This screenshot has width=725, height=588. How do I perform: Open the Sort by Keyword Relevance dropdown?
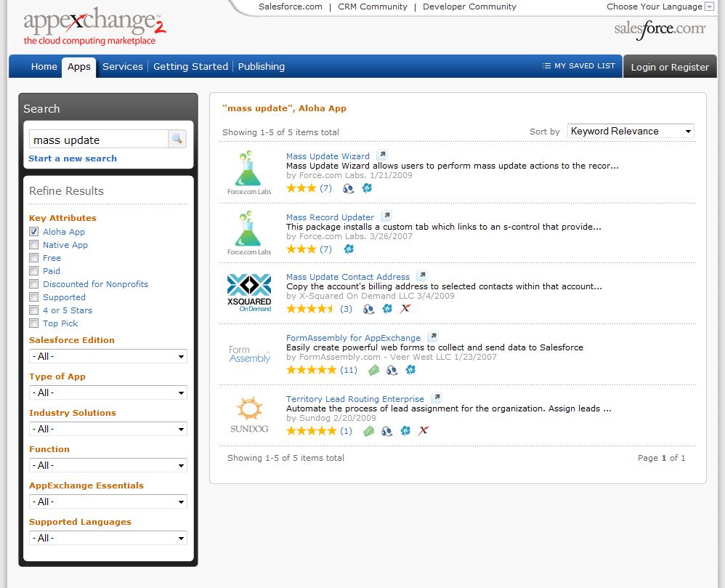click(631, 132)
